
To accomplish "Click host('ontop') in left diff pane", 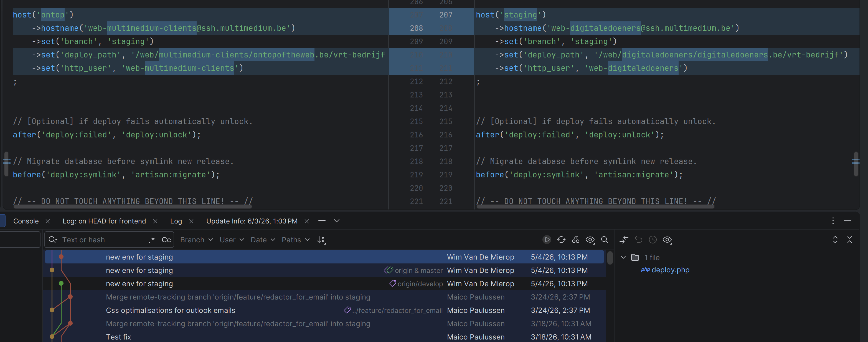I will point(43,15).
